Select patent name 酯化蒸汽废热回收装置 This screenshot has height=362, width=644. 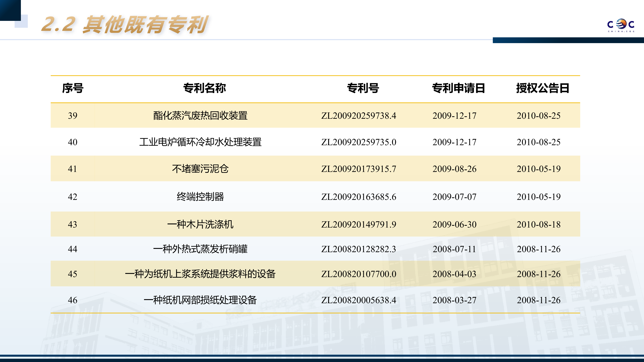(200, 116)
